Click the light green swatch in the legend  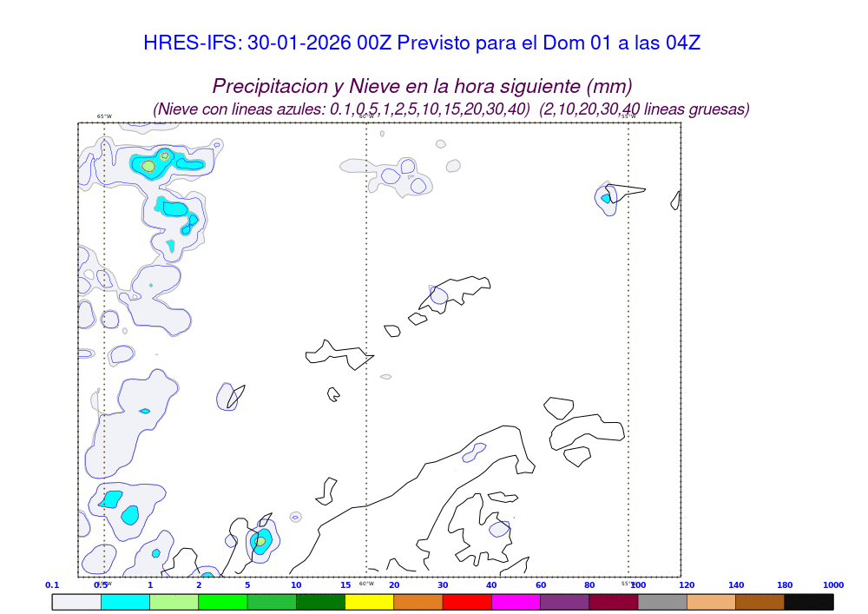(x=174, y=601)
